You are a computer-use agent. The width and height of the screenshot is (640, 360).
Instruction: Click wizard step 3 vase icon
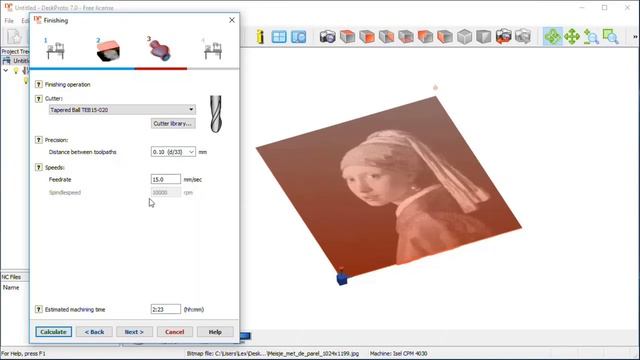[159, 49]
